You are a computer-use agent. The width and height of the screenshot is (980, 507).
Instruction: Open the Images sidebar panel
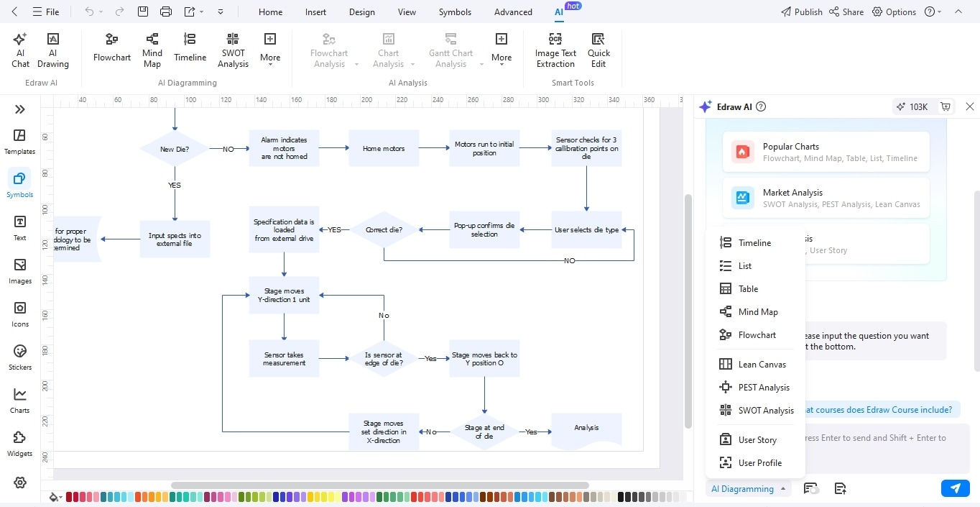pos(19,271)
